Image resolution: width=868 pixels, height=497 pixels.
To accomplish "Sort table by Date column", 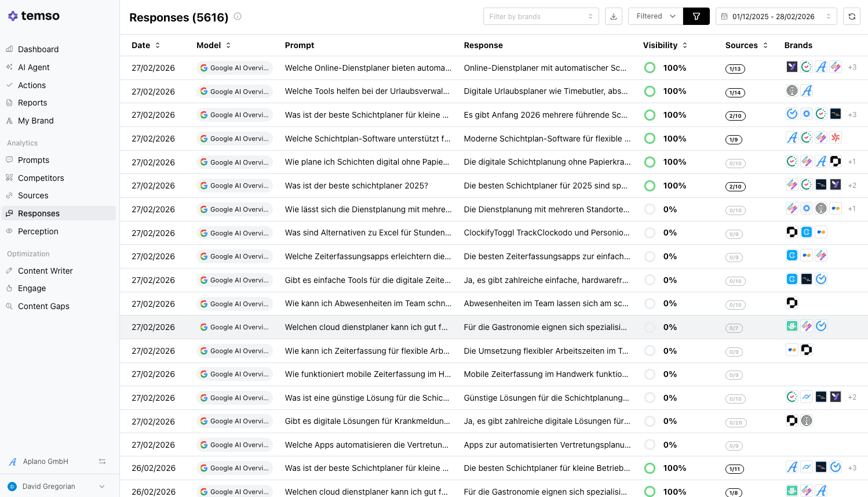I will (x=145, y=45).
